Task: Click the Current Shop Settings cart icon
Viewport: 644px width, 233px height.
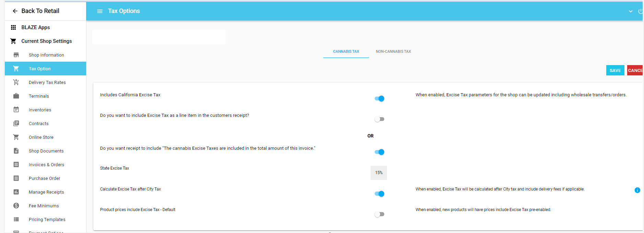Action: pos(13,41)
